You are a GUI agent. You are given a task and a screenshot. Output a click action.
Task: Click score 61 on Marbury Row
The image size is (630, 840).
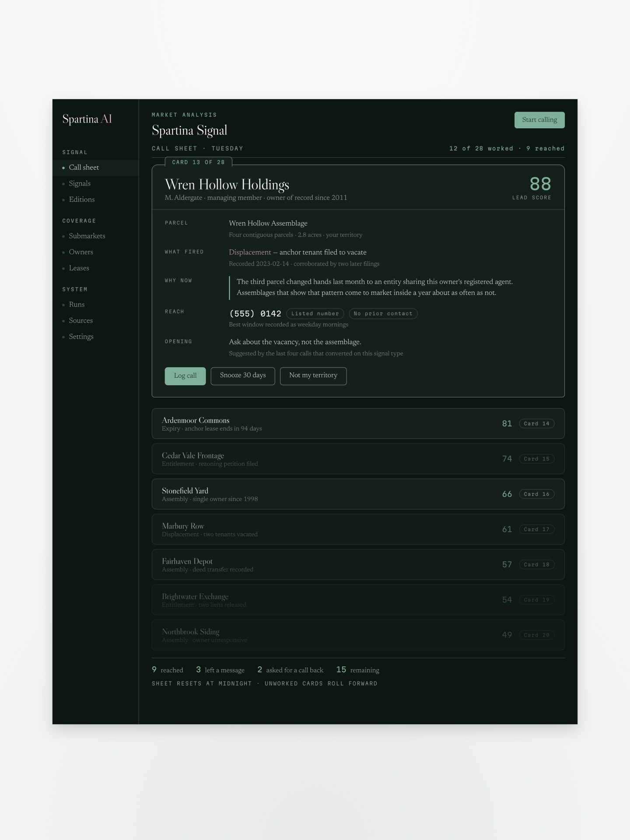pos(507,529)
